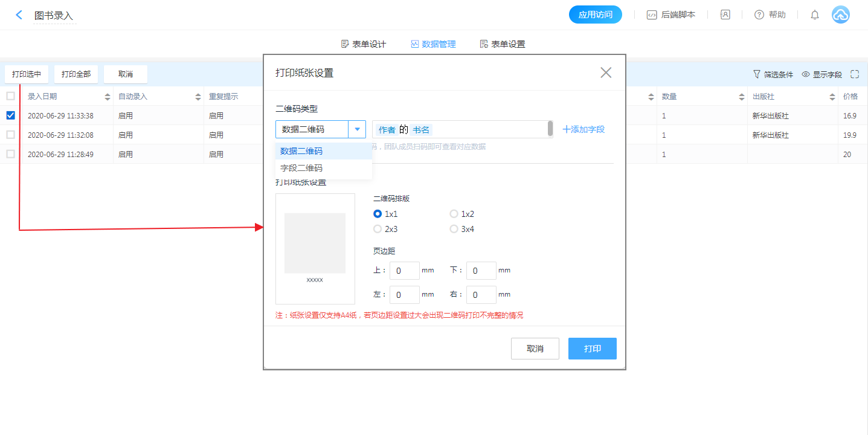Screen dimensions: 868x435
Task: Click the 2020-06-29 11:28:49 cell
Action: pos(60,154)
